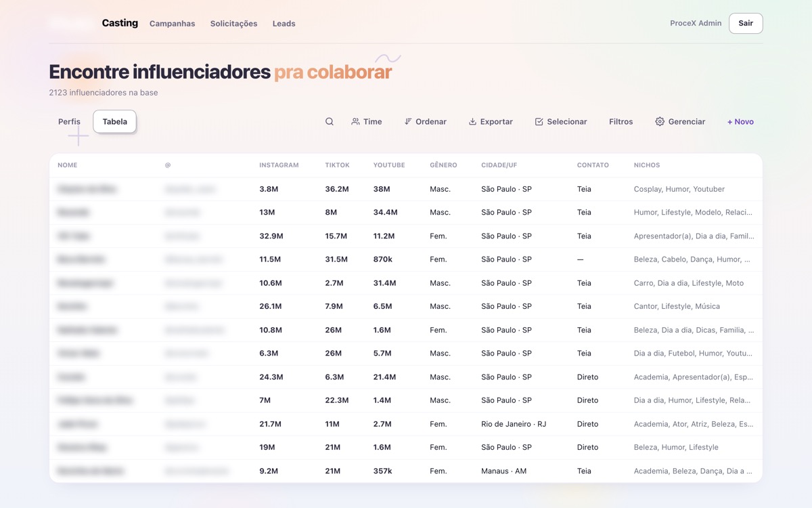Click the @ column header
The image size is (812, 508).
168,165
